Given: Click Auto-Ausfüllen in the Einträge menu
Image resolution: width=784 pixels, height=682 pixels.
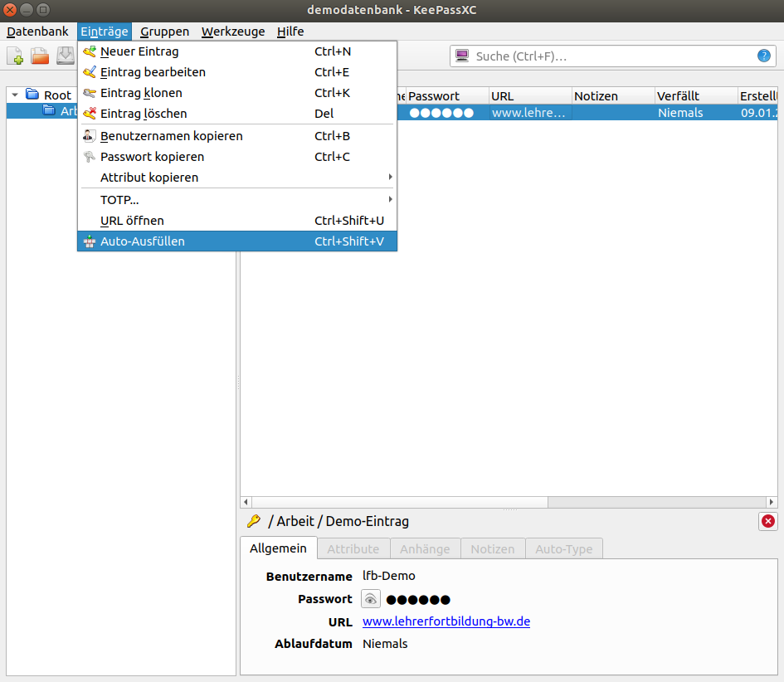Looking at the screenshot, I should 143,241.
